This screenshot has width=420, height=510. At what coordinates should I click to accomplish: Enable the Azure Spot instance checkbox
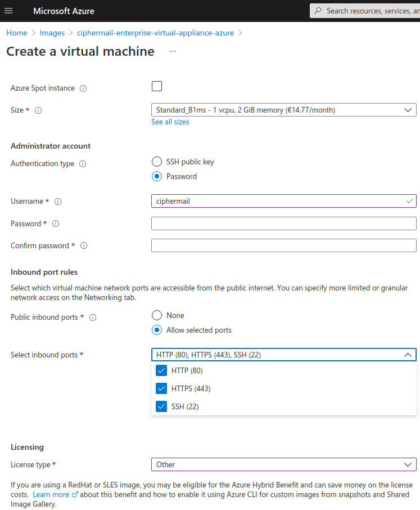157,86
